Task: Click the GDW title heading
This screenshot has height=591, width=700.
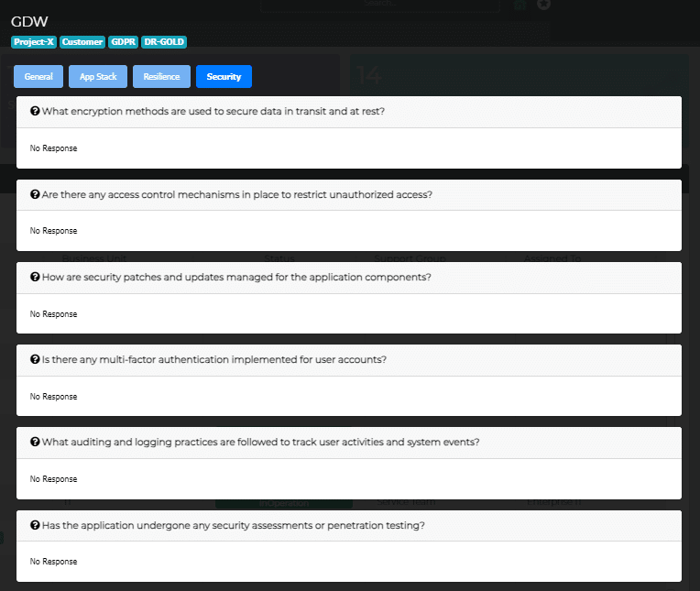Action: [29, 21]
